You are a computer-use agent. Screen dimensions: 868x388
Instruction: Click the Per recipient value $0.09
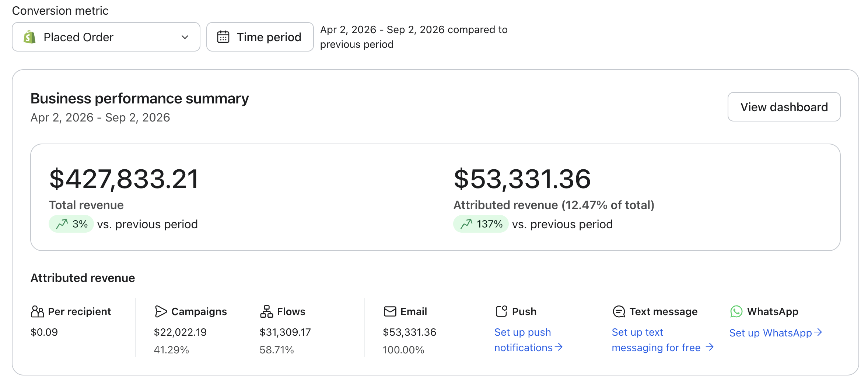tap(44, 332)
